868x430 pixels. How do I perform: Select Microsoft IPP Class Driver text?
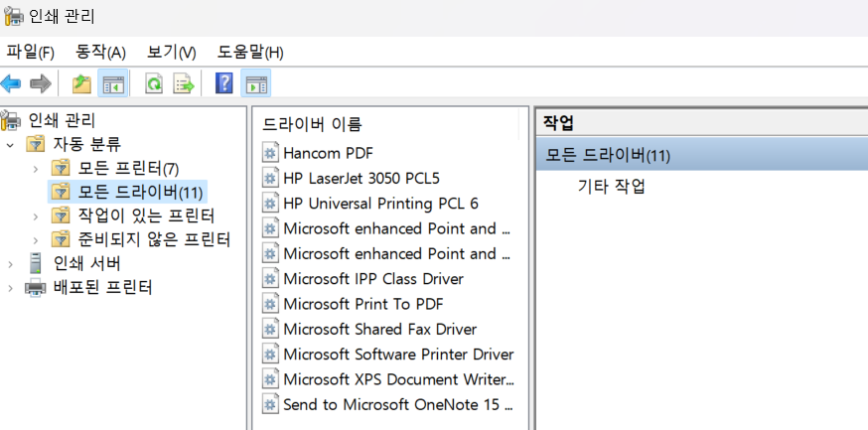[373, 279]
